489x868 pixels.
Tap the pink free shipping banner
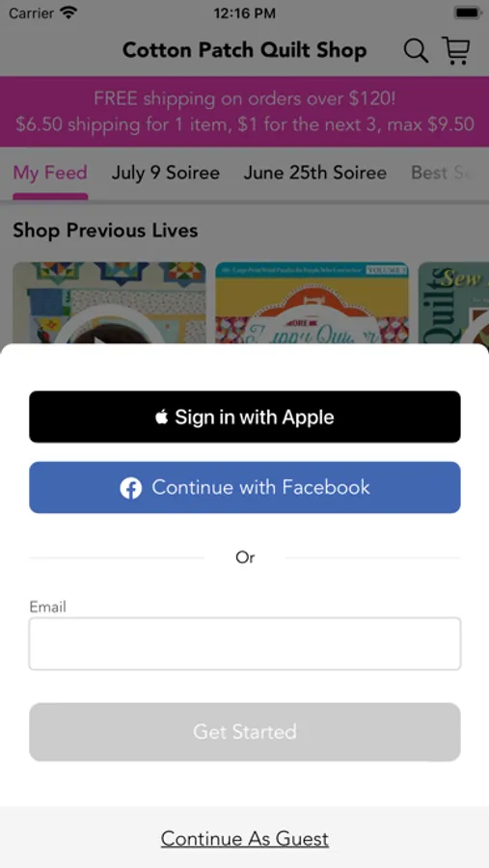coord(245,111)
